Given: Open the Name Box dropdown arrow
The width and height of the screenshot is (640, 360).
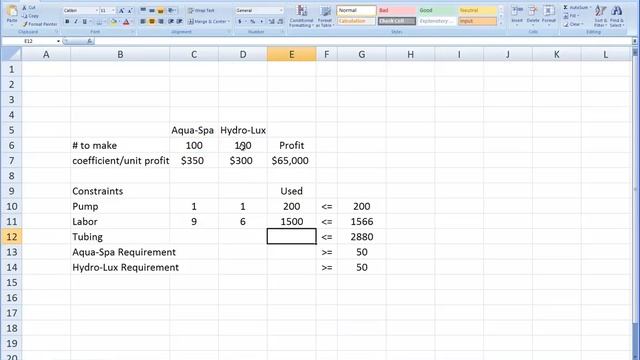Looking at the screenshot, I should click(58, 41).
